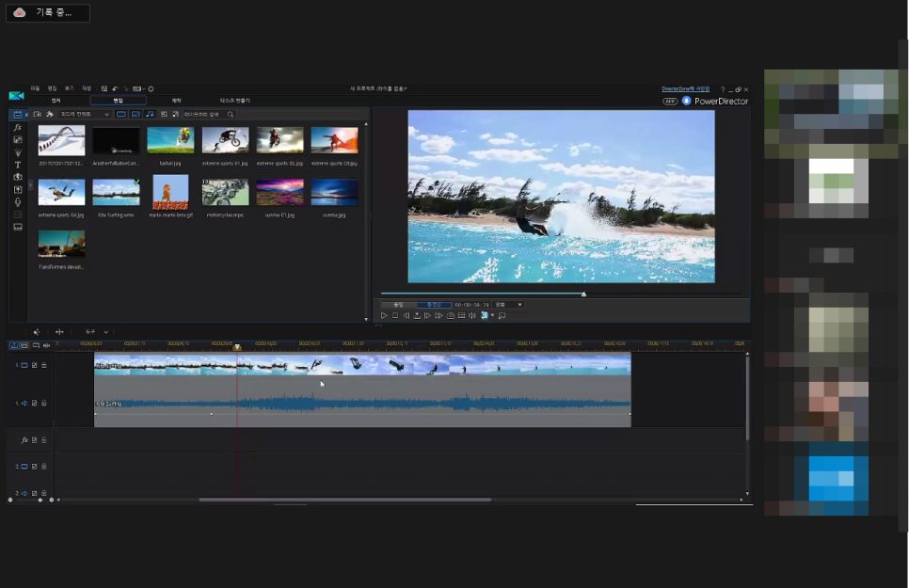The image size is (909, 588).
Task: Open the DirectorZone link
Action: click(x=686, y=88)
